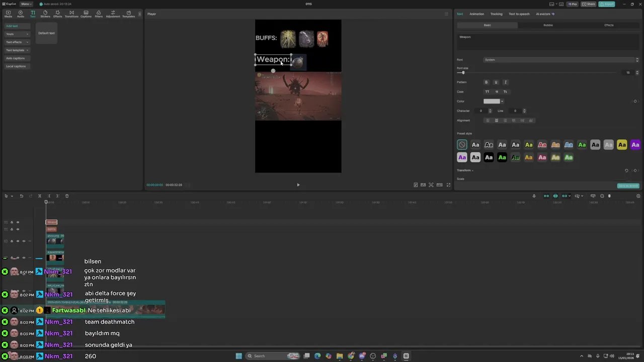The height and width of the screenshot is (362, 644).
Task: Toggle auto snapping in timeline
Action: pyautogui.click(x=555, y=196)
